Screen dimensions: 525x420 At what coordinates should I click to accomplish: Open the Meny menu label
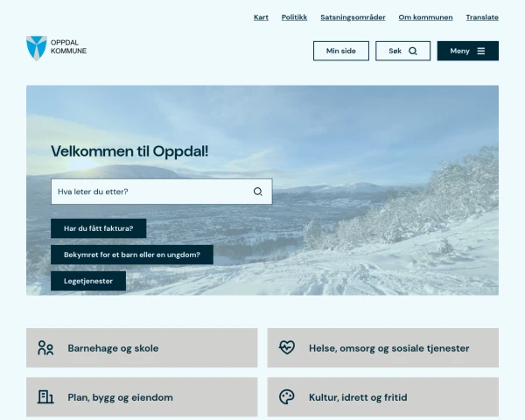[x=459, y=51]
